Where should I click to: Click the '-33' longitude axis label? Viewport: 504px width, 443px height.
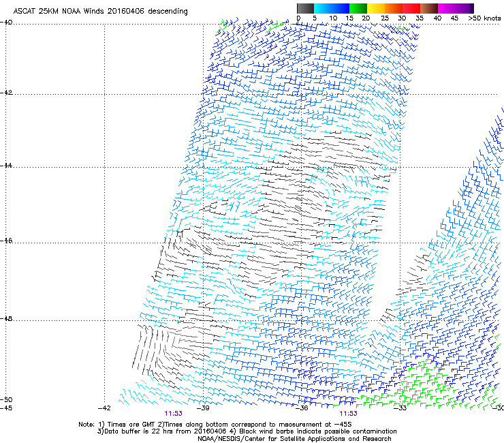coord(400,408)
